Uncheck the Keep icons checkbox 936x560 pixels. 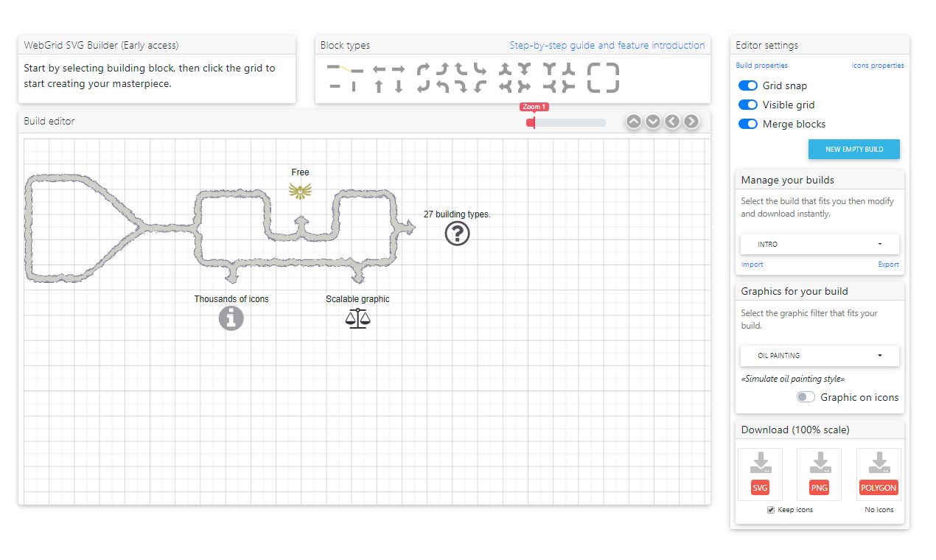tap(770, 509)
